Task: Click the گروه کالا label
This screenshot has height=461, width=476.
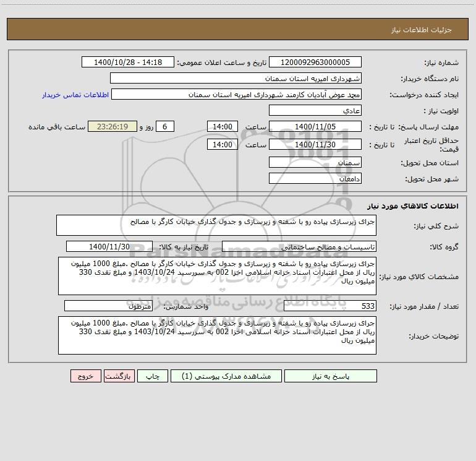Action: click(444, 247)
